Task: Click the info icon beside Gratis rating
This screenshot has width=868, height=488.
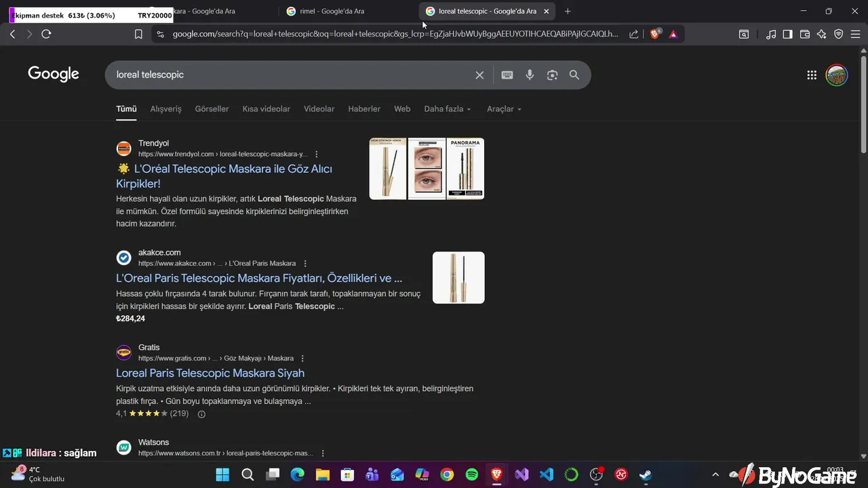Action: click(x=201, y=414)
